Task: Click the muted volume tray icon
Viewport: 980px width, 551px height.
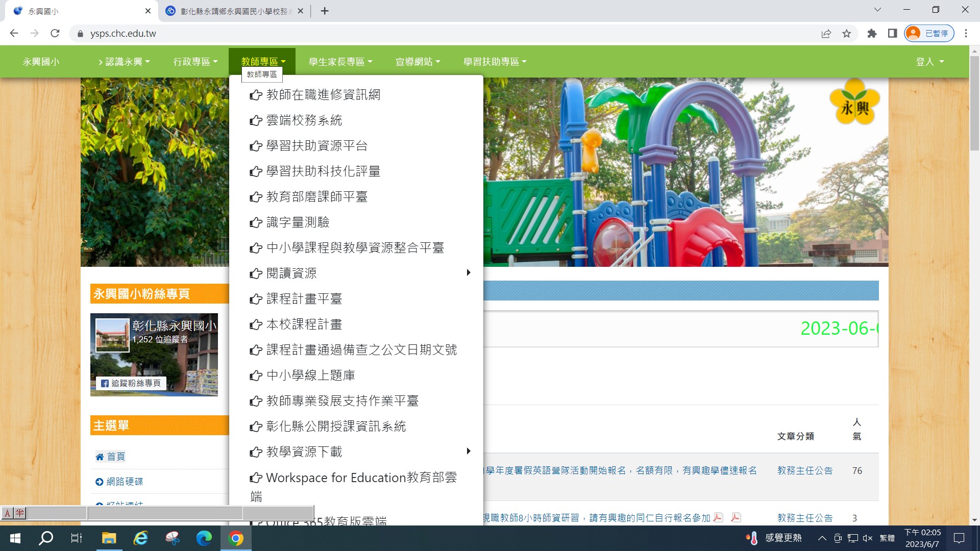Action: click(x=868, y=538)
